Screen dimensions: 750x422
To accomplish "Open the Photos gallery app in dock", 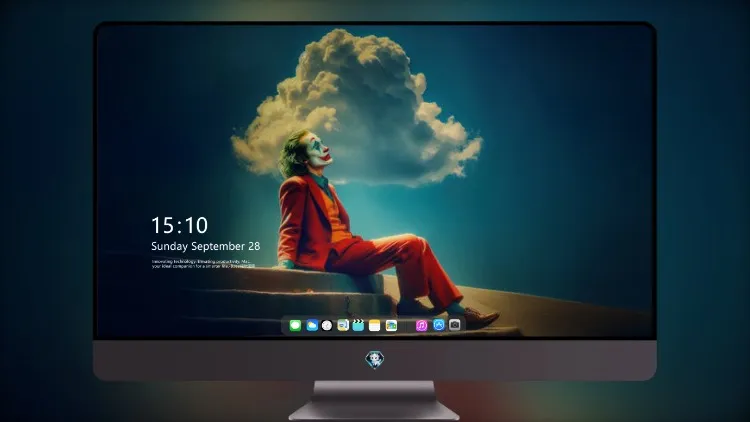I will [391, 326].
